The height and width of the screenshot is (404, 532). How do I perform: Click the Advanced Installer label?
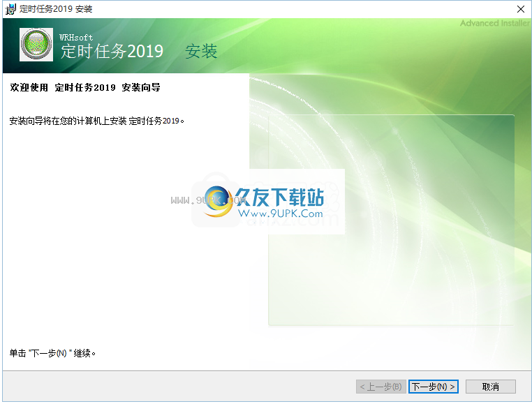tap(495, 23)
